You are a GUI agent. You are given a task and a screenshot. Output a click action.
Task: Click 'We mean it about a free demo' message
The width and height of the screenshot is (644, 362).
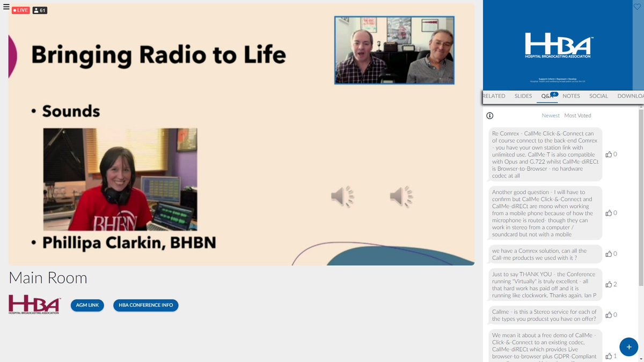coord(545,346)
